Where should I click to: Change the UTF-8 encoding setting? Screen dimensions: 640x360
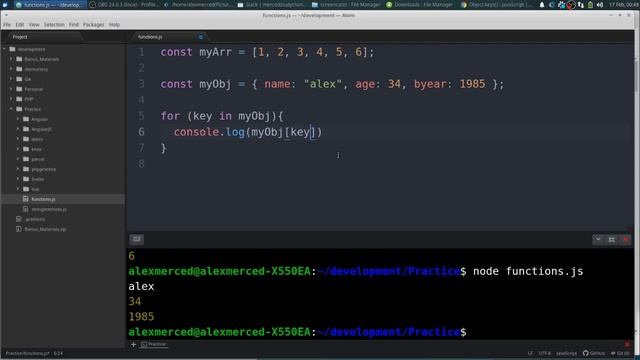(x=544, y=353)
